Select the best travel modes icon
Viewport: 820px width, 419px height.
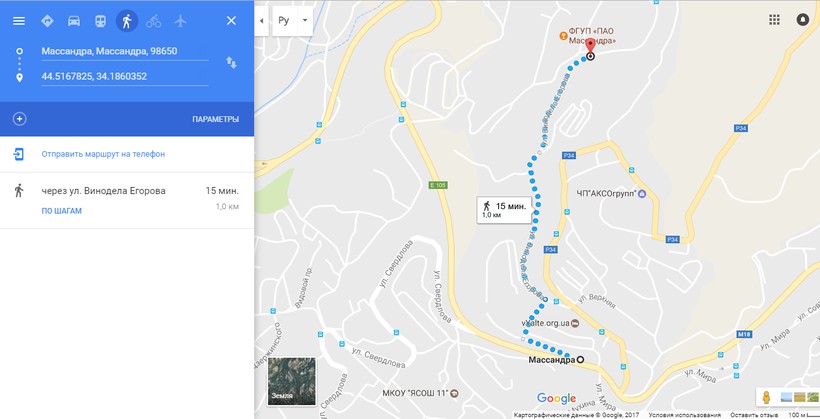click(x=47, y=21)
